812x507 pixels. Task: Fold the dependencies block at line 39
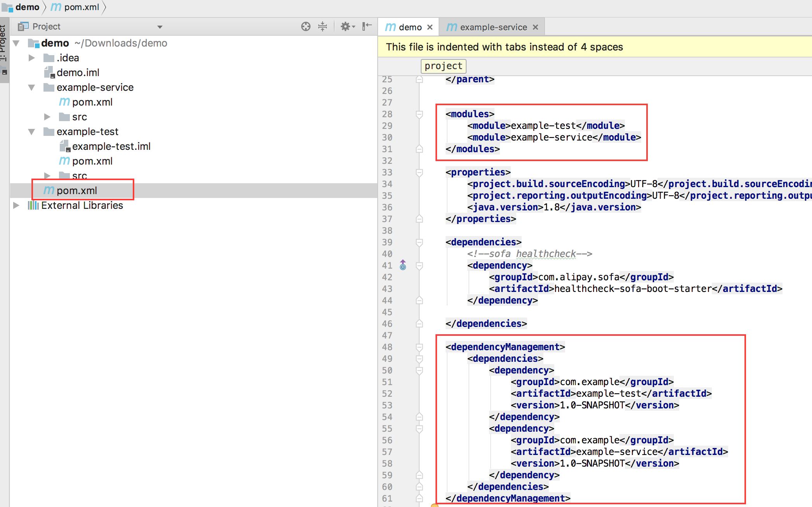tap(419, 242)
